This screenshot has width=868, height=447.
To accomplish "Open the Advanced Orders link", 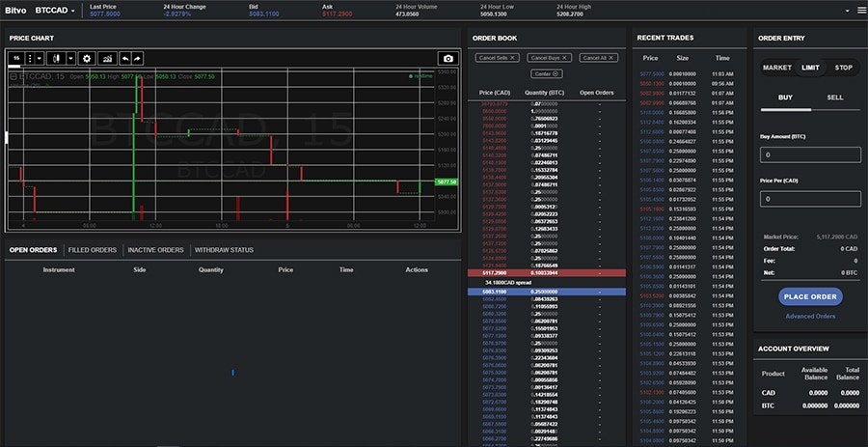I will pos(810,317).
